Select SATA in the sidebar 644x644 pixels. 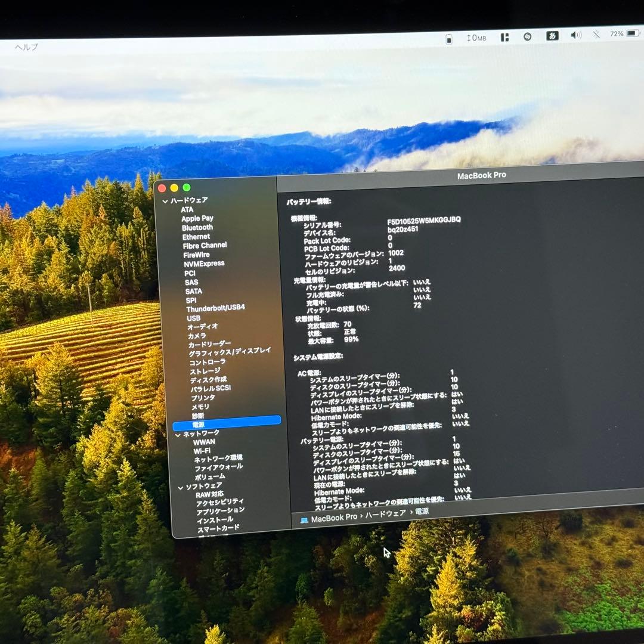[x=194, y=291]
